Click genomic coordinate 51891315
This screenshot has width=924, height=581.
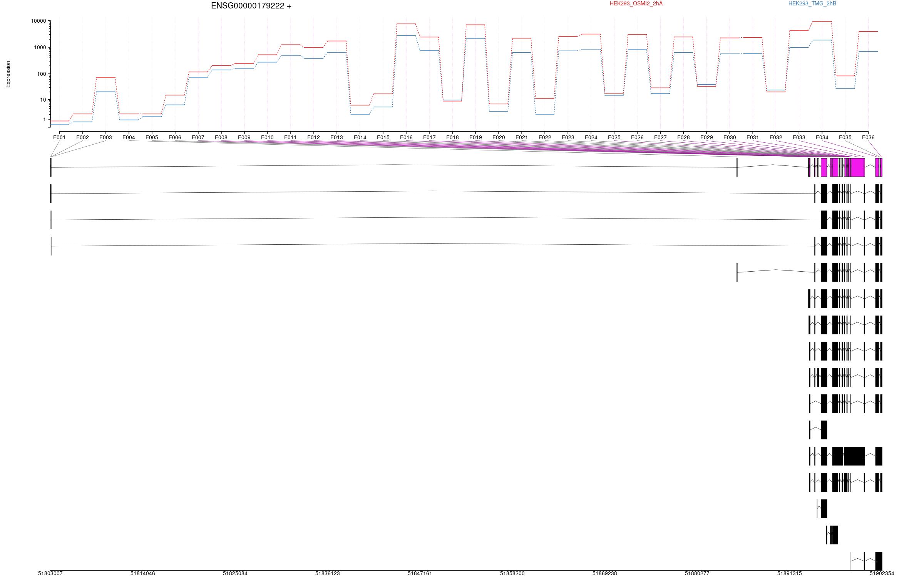tap(790, 573)
